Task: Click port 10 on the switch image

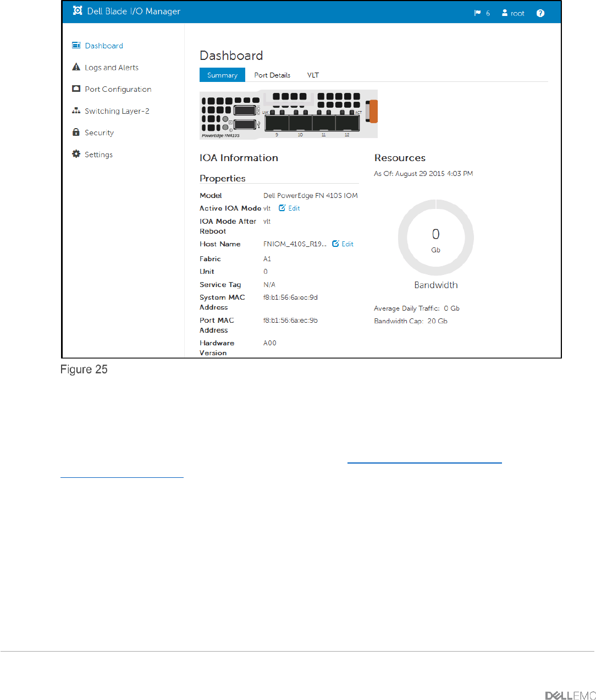Action: click(300, 123)
